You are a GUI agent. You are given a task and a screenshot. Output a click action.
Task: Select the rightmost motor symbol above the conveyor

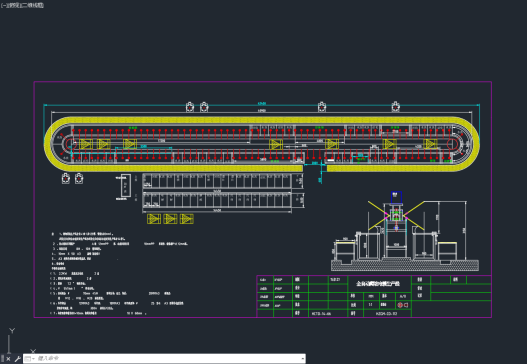[x=396, y=106]
